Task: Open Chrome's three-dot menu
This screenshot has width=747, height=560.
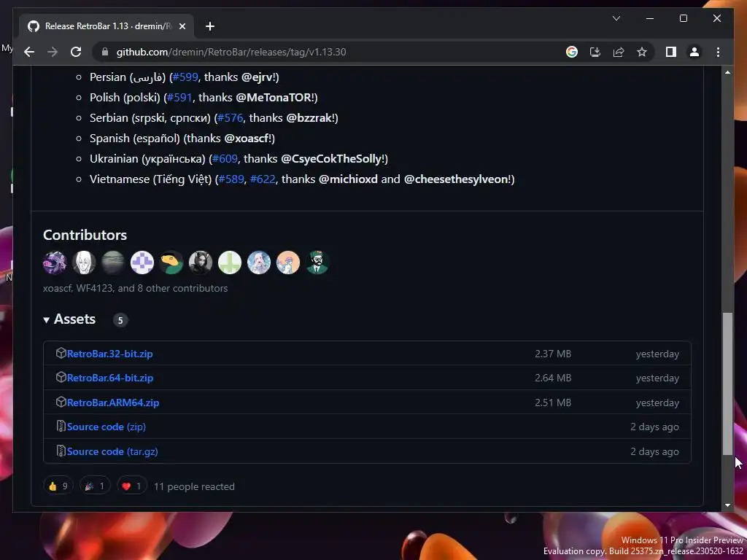Action: [718, 52]
